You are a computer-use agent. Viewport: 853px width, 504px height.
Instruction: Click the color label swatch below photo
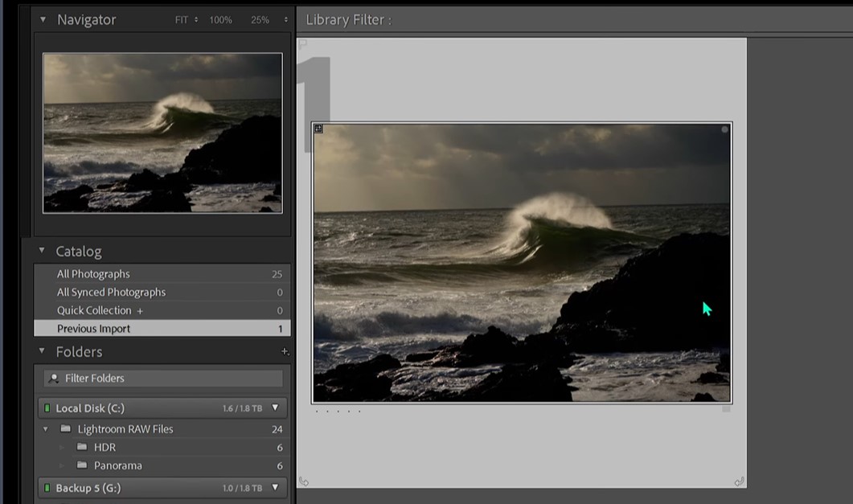(x=726, y=409)
